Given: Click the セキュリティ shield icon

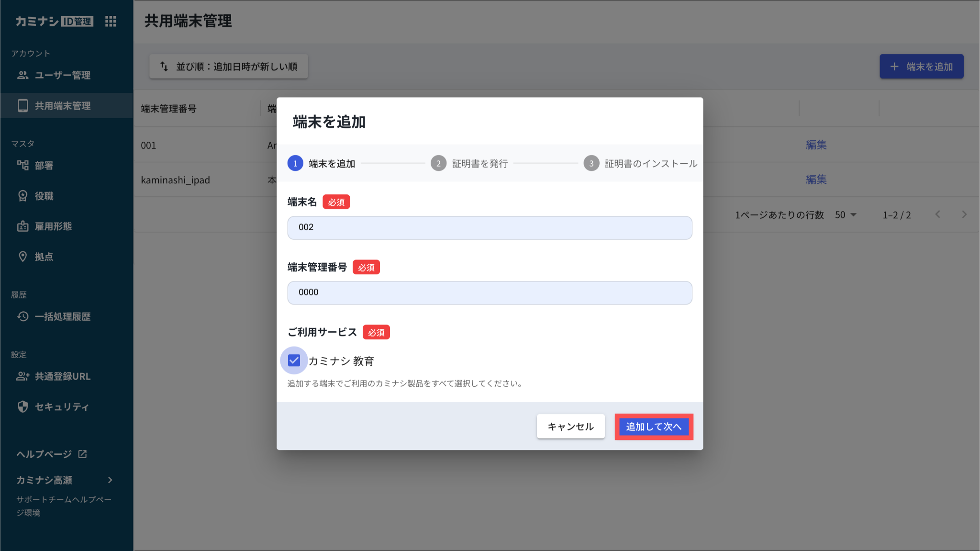Looking at the screenshot, I should tap(22, 407).
